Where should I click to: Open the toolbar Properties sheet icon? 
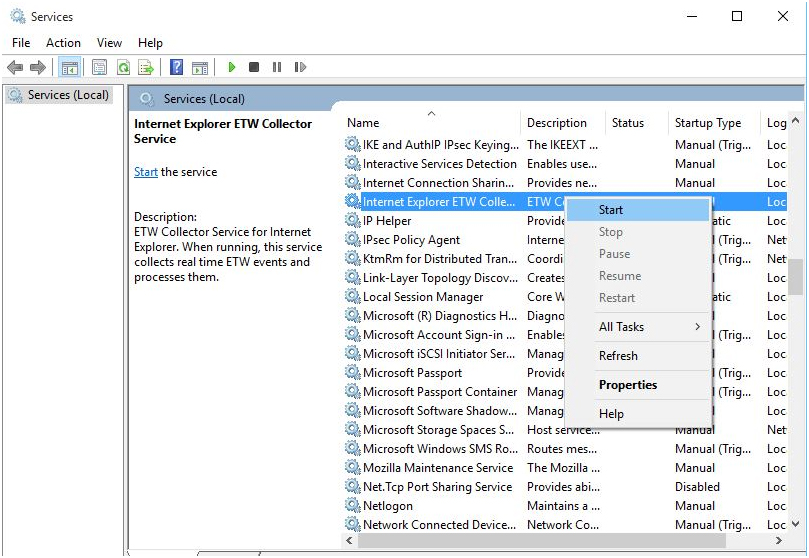tap(99, 67)
